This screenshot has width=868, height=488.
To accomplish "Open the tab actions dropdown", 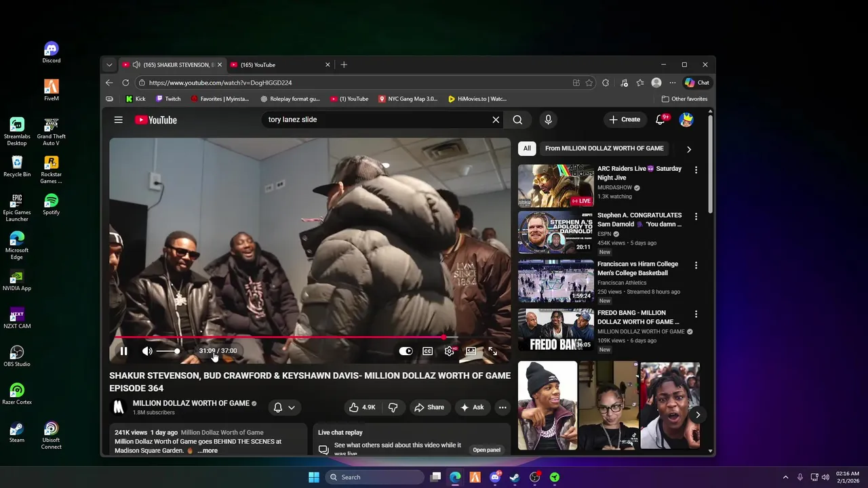I will click(x=109, y=65).
